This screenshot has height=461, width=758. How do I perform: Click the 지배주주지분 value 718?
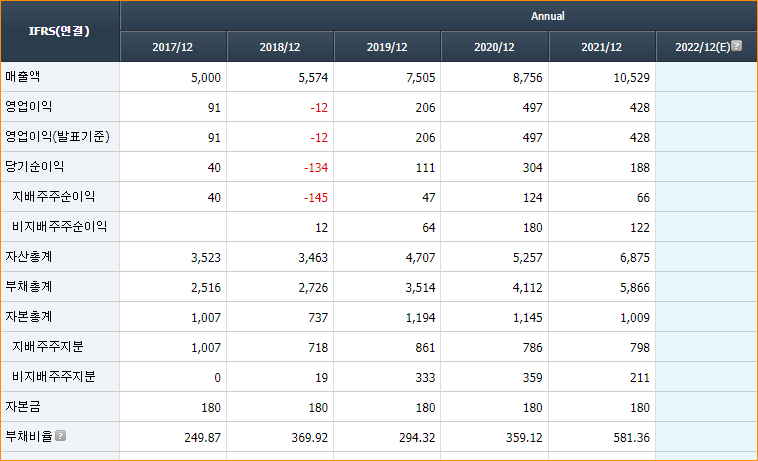pyautogui.click(x=318, y=347)
